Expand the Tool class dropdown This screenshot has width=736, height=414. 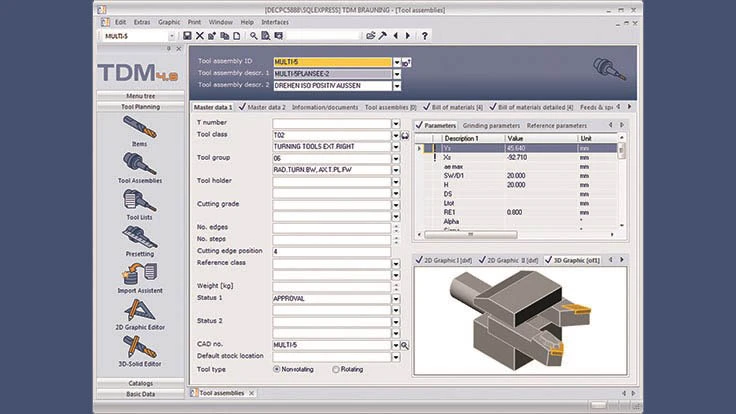click(x=396, y=134)
